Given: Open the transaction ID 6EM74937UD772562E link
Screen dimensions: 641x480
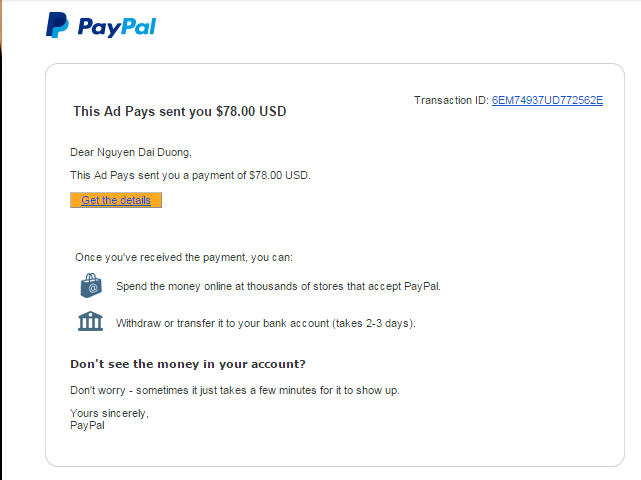Looking at the screenshot, I should pos(547,100).
